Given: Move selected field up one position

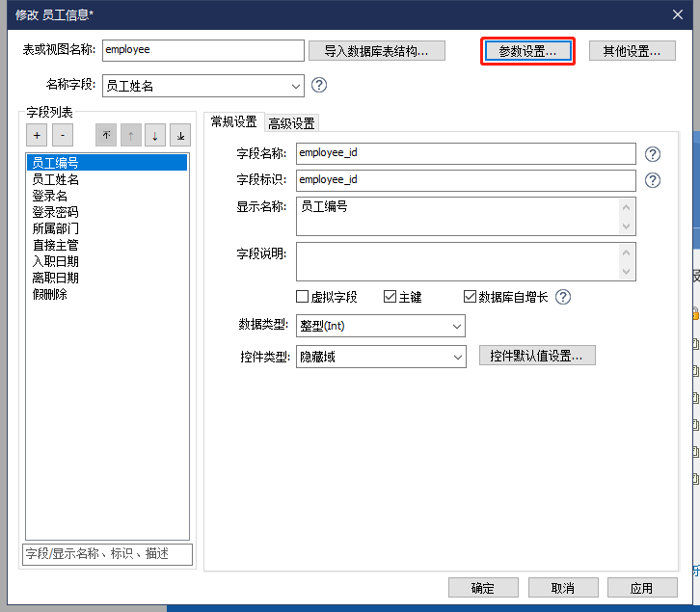Looking at the screenshot, I should [x=131, y=135].
